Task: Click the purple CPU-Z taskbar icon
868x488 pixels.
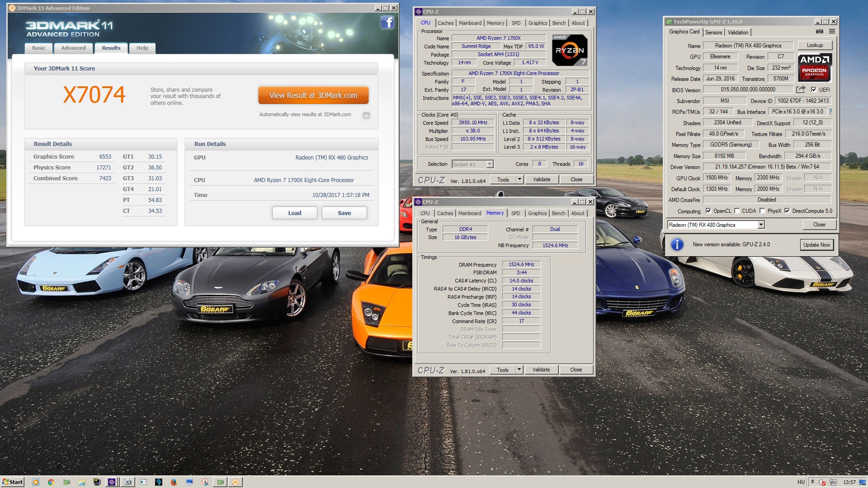Action: click(x=112, y=482)
